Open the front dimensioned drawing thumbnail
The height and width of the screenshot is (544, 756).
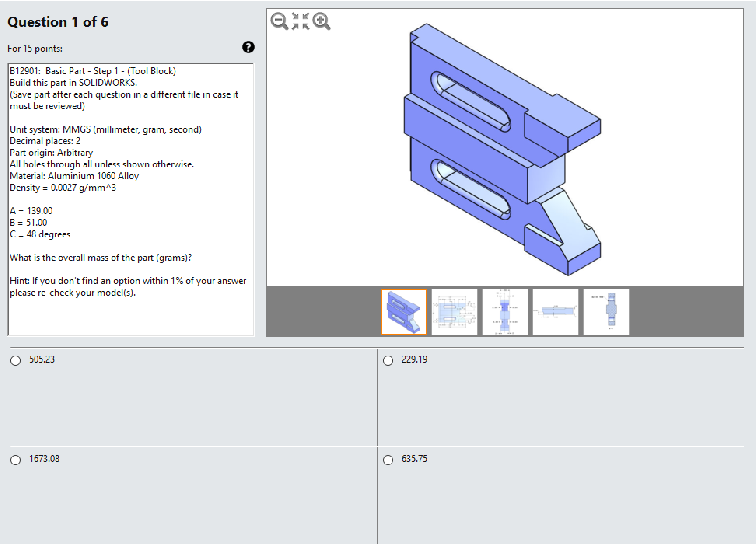click(x=454, y=312)
